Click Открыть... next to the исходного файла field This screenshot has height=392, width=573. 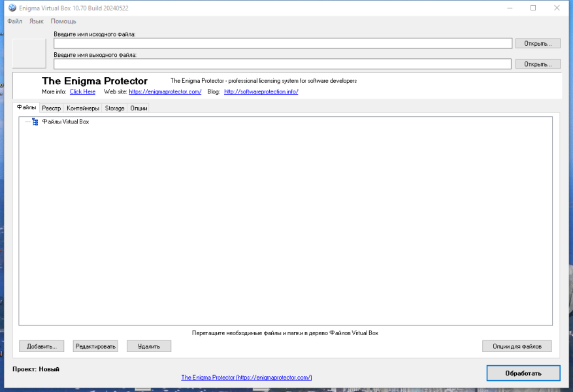click(538, 44)
